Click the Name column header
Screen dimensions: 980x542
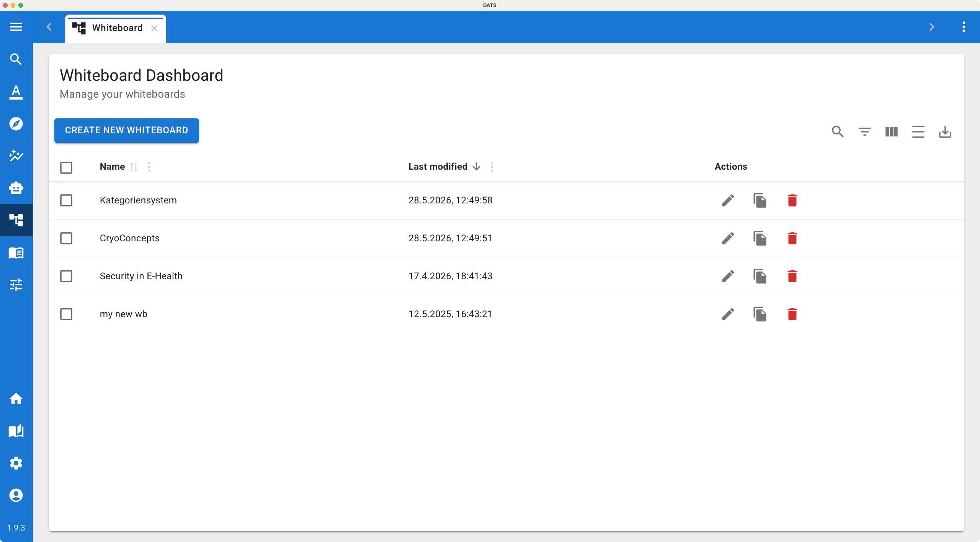pyautogui.click(x=112, y=167)
